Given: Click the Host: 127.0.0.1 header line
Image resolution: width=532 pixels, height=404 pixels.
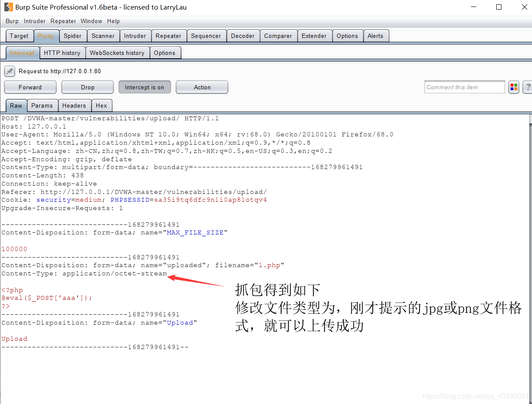Looking at the screenshot, I should point(34,126).
